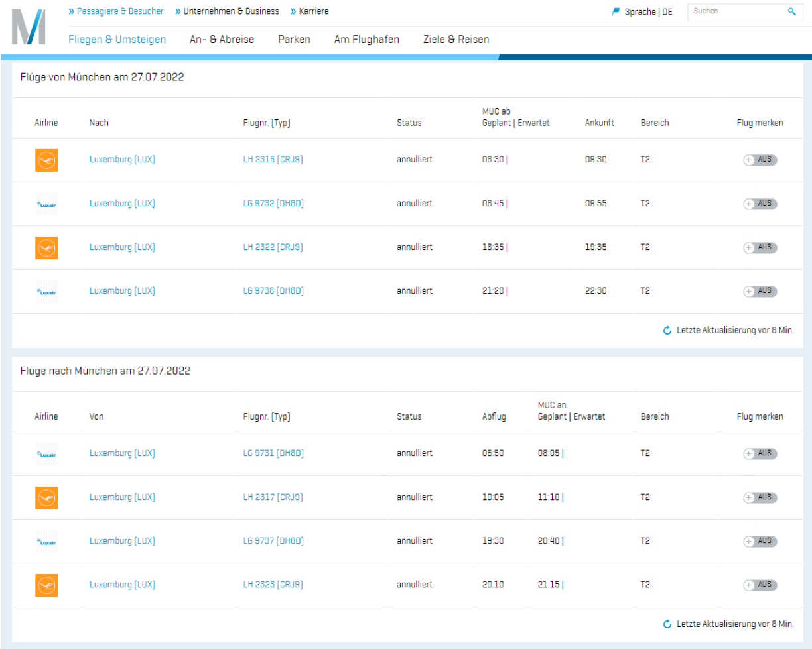Screen dimensions: 812x649
Task: Click the language flag icon
Action: tap(616, 11)
